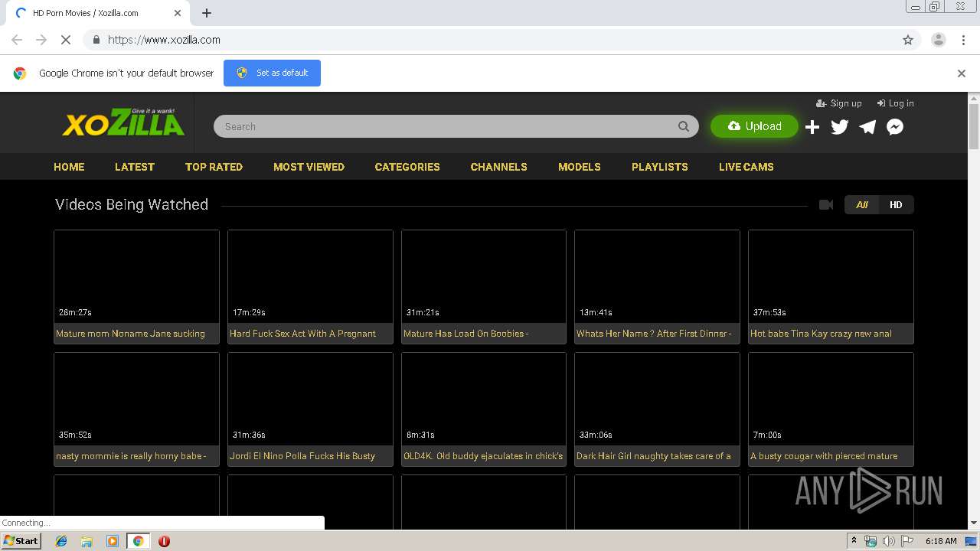Click the red round taskbar icon
Viewport: 980px width, 551px height.
pos(164,541)
